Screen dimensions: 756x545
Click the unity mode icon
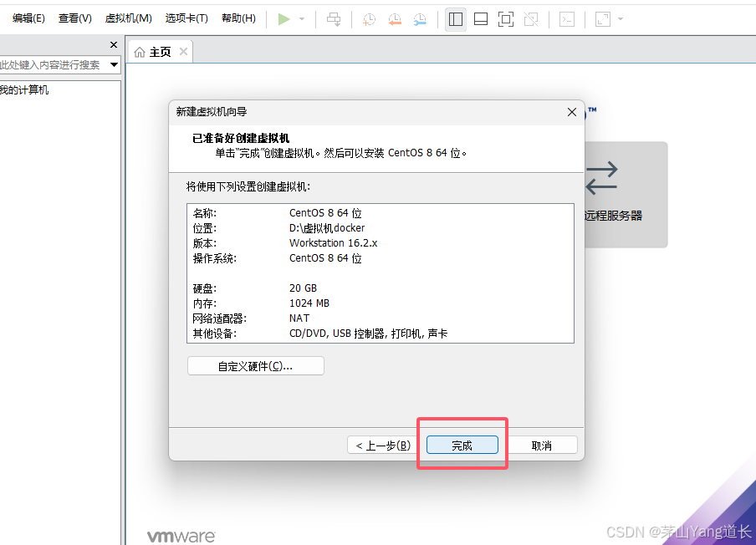click(531, 19)
